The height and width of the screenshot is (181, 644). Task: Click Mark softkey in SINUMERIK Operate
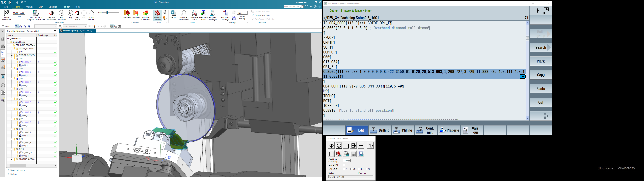[x=541, y=61]
